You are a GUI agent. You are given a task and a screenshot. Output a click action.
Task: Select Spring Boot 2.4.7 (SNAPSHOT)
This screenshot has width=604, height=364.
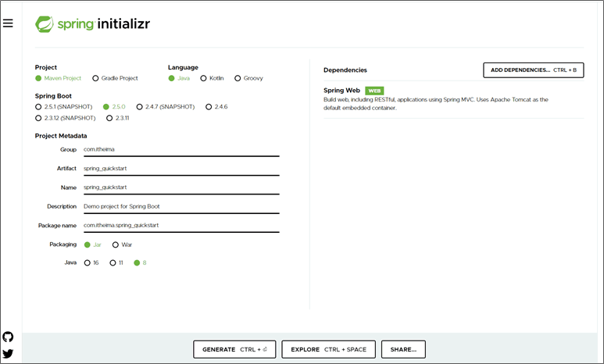[139, 107]
